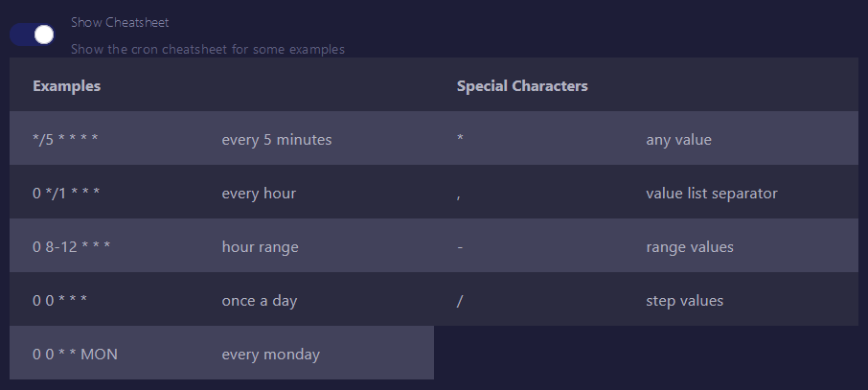Select the "0 */1 * * *" cron expression
The width and height of the screenshot is (868, 390).
click(66, 194)
